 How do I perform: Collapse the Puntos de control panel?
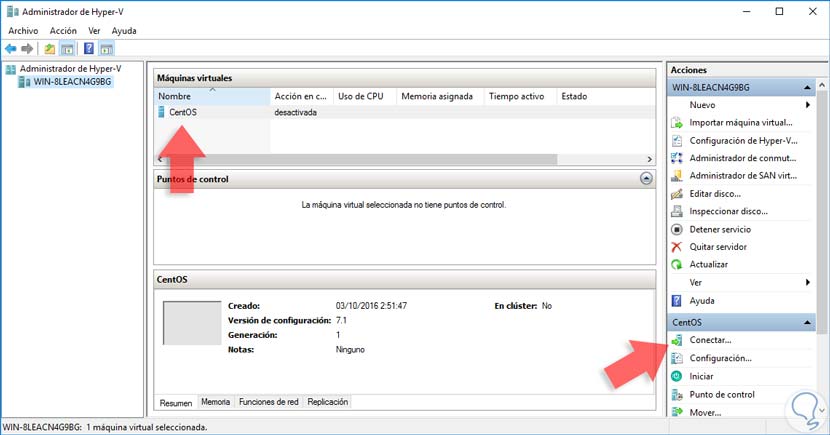pos(646,179)
